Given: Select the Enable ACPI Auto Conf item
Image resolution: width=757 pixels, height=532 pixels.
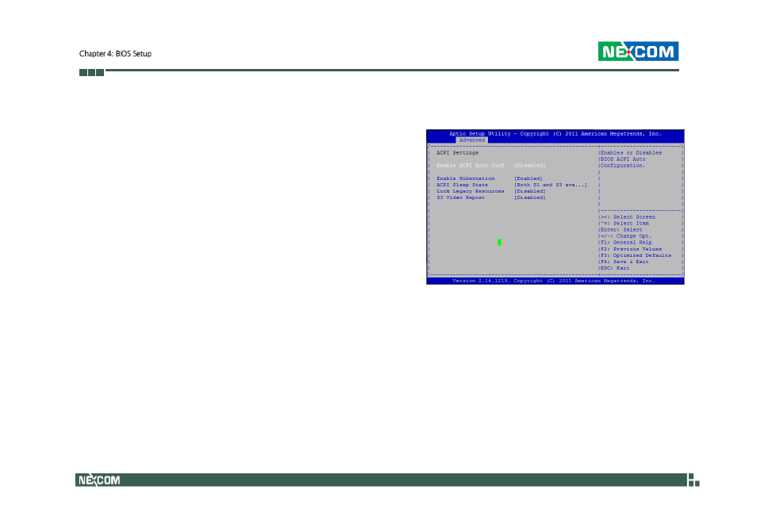Looking at the screenshot, I should [x=471, y=165].
